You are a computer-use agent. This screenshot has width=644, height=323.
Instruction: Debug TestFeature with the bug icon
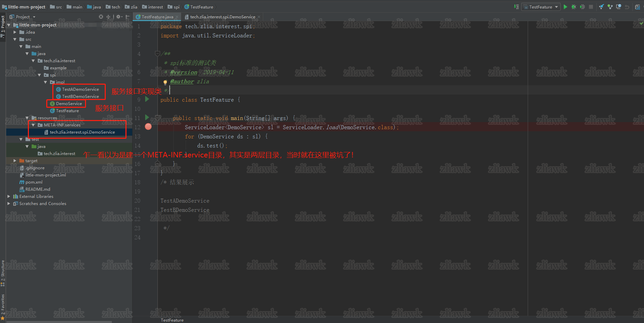click(x=574, y=7)
